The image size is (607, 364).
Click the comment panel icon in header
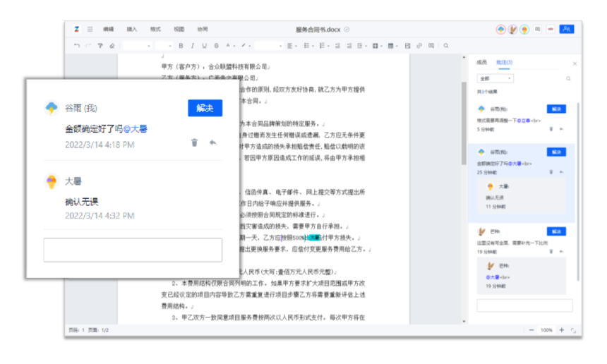pos(537,29)
